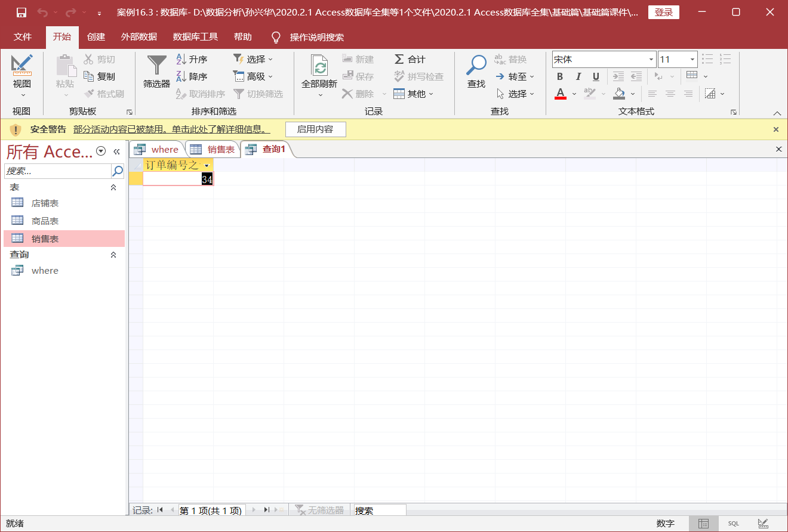Switch to the where document tab

157,149
